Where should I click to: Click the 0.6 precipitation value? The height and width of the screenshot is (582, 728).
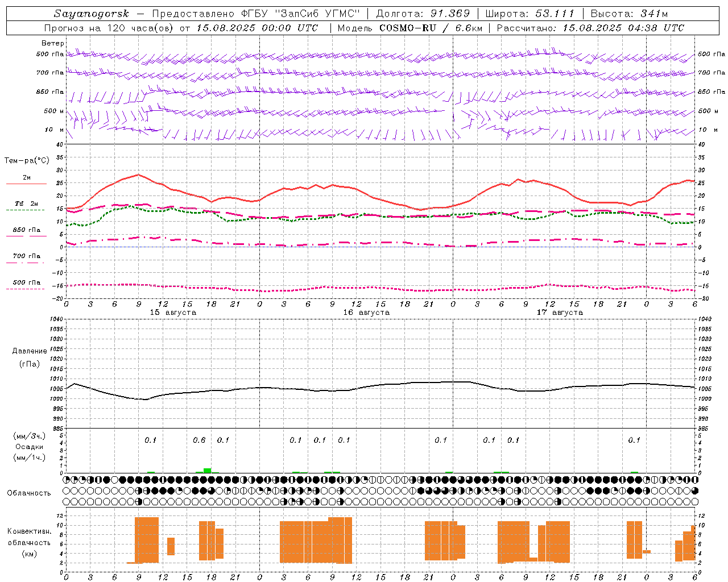(x=199, y=440)
